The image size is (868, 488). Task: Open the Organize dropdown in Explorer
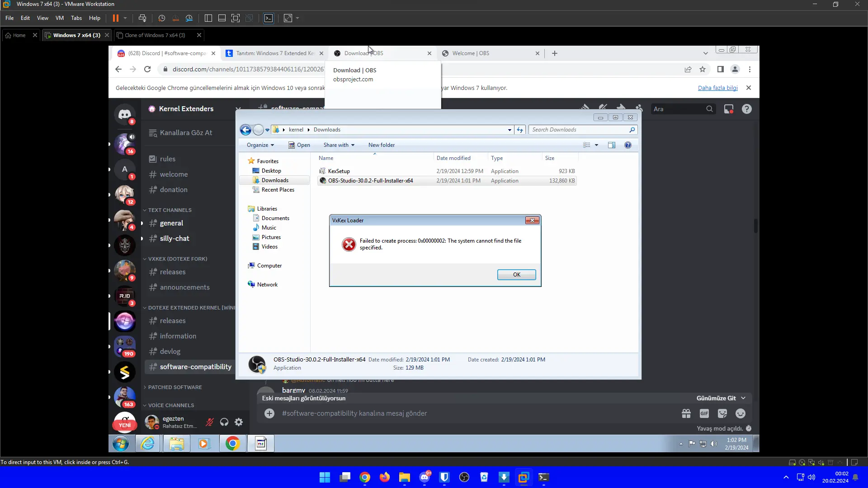coord(260,145)
